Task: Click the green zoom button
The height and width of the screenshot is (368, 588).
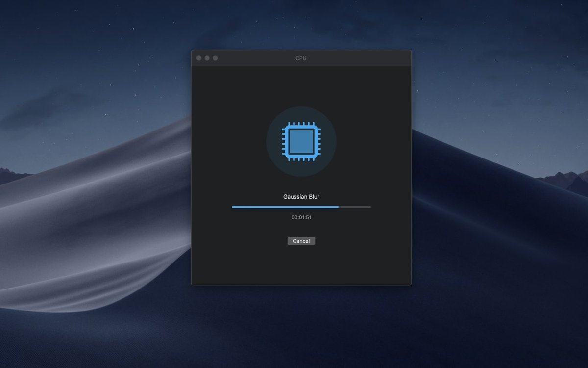Action: click(x=214, y=57)
